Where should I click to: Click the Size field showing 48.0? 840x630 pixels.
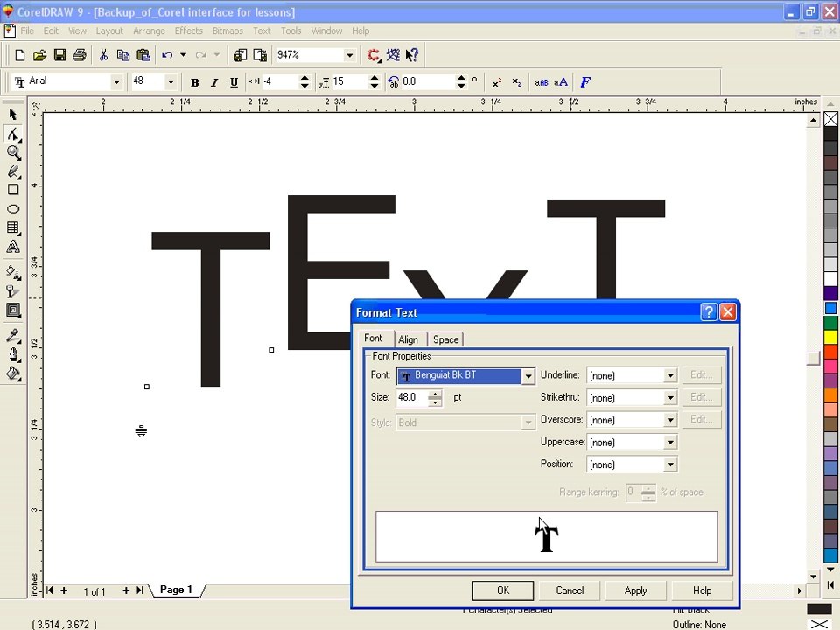coord(412,397)
